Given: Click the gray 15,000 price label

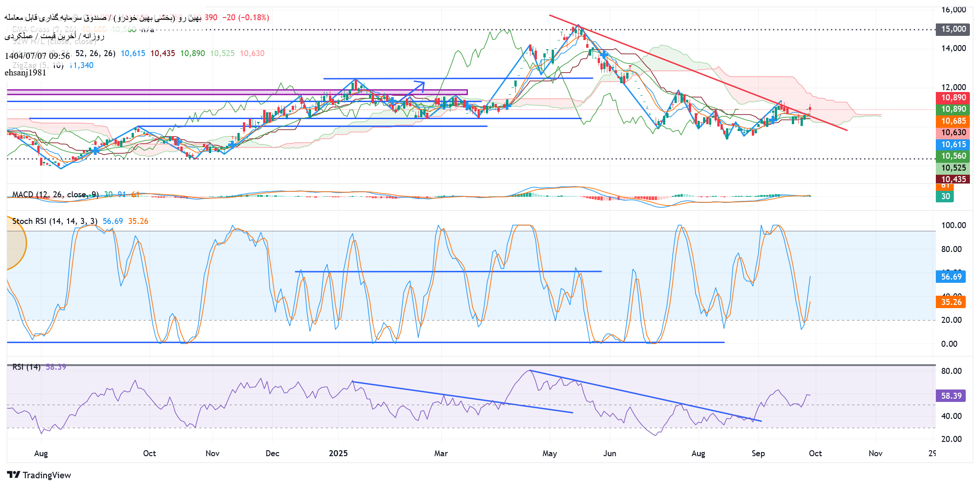Looking at the screenshot, I should pos(953,29).
